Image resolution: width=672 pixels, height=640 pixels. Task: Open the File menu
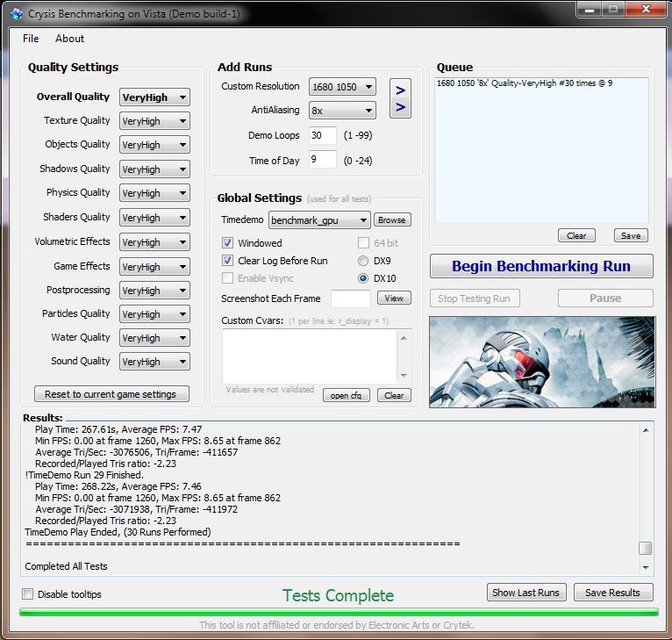(x=31, y=39)
